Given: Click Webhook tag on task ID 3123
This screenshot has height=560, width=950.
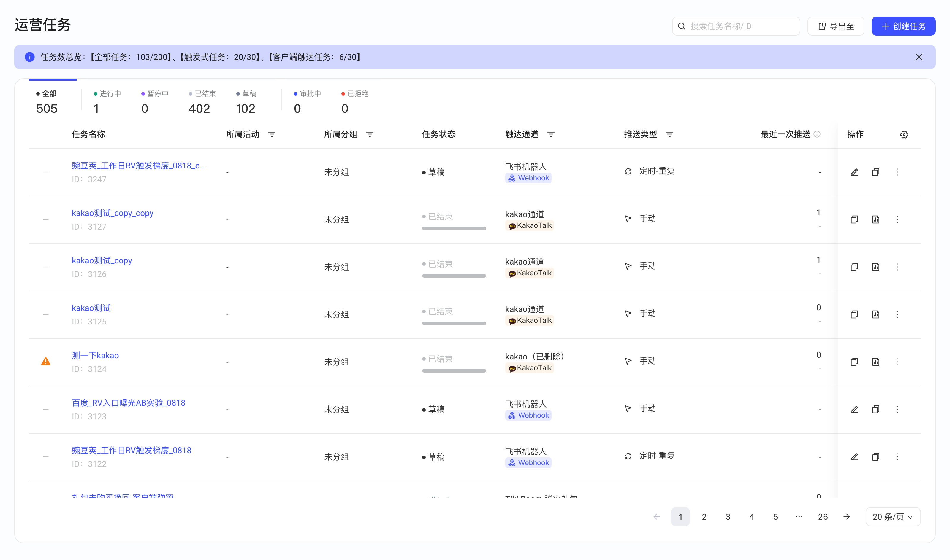Looking at the screenshot, I should point(528,415).
